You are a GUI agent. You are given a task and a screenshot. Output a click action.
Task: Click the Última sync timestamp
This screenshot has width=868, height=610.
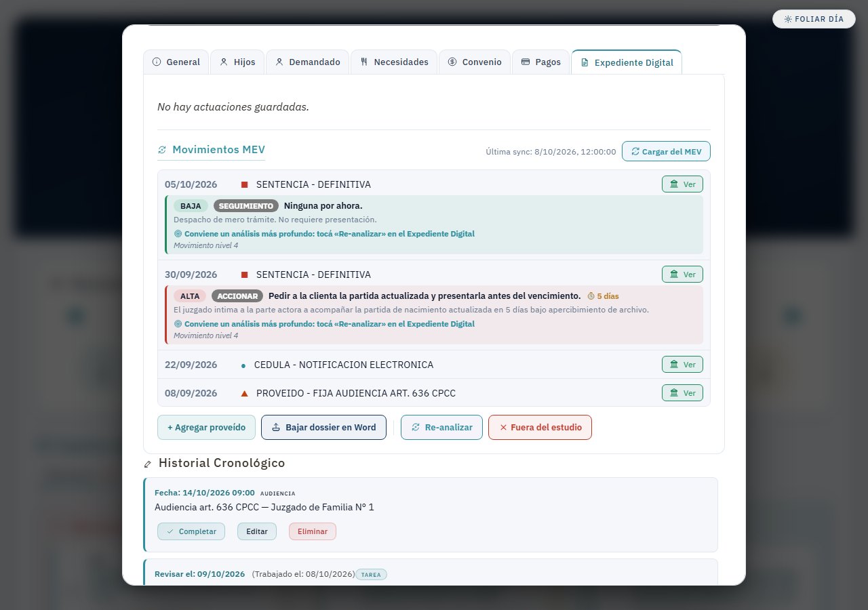click(x=551, y=152)
